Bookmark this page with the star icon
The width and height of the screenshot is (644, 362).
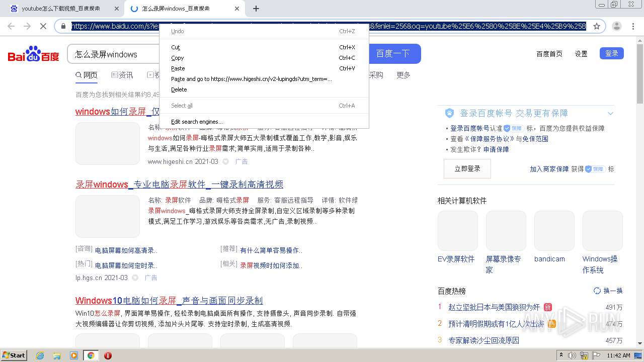[x=597, y=26]
